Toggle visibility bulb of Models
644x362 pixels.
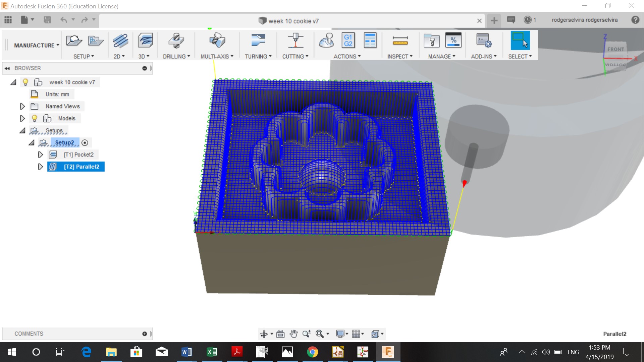(x=34, y=118)
